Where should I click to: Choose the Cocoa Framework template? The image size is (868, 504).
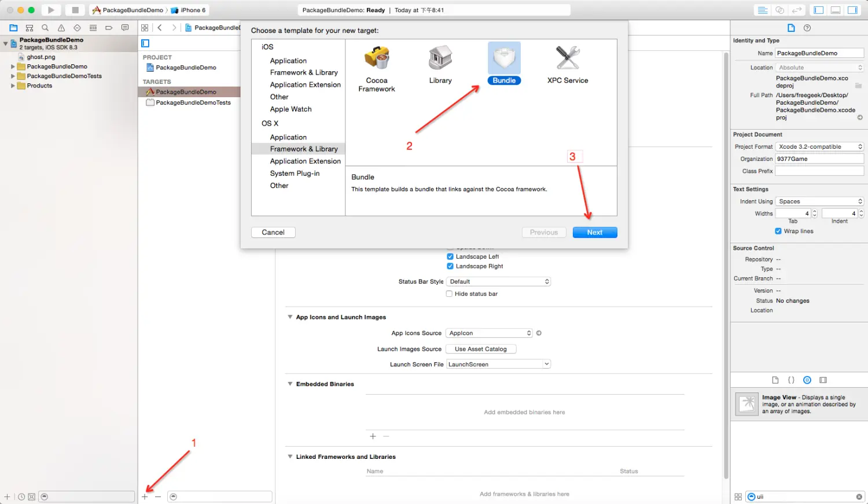pyautogui.click(x=377, y=68)
